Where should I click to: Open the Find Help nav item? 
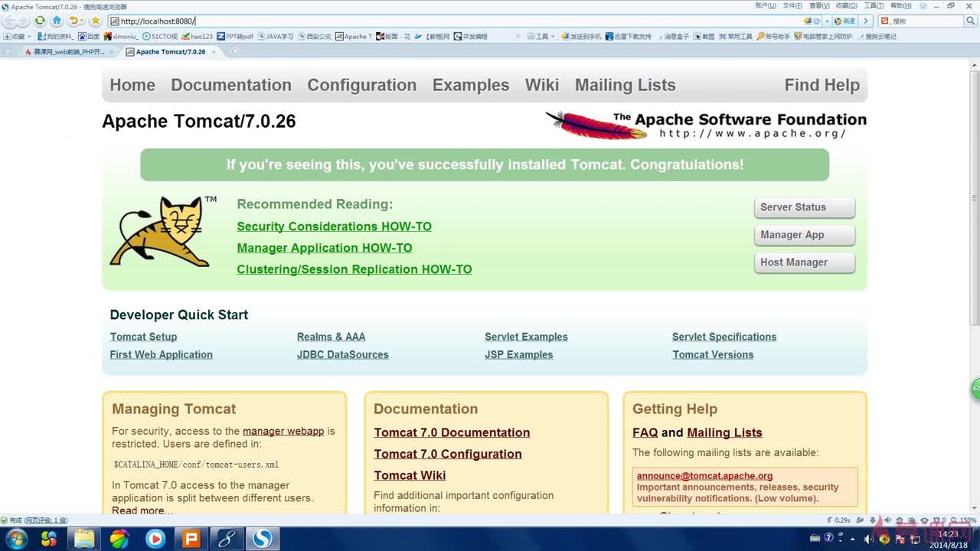(822, 85)
